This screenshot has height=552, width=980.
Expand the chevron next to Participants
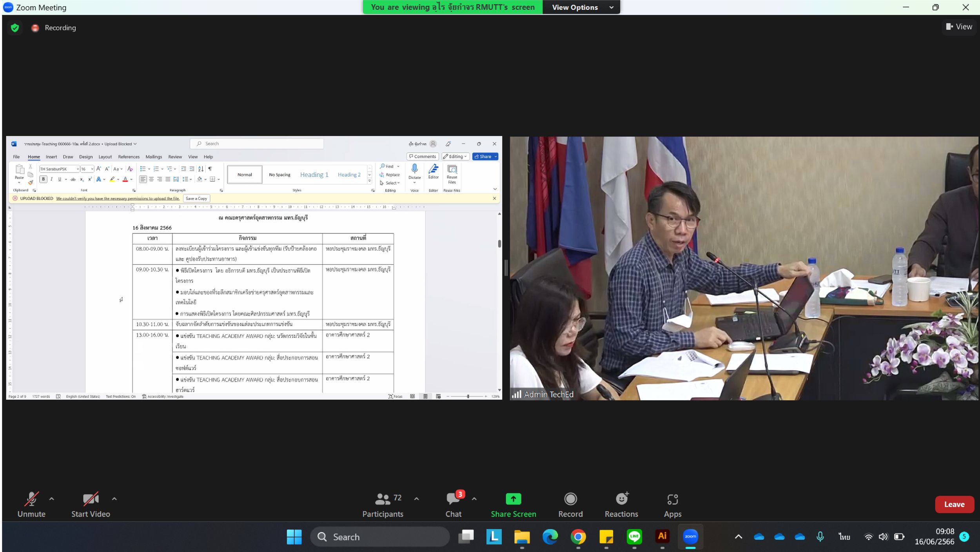point(416,499)
